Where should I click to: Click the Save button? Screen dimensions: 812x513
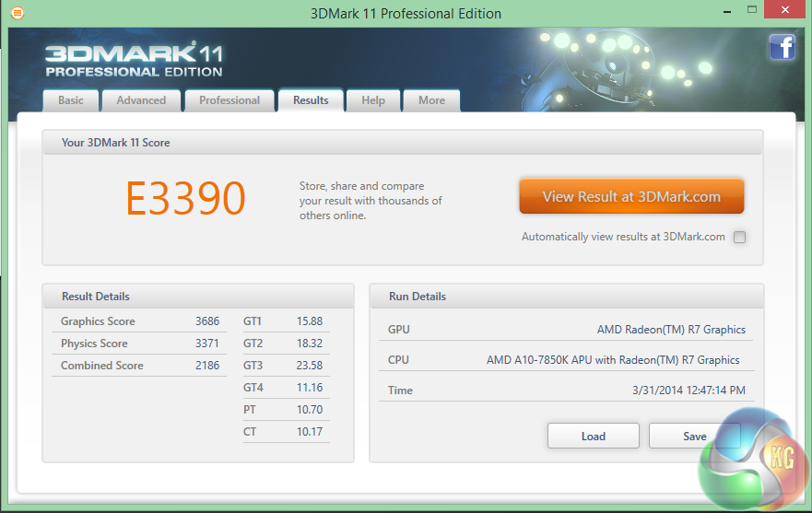click(x=694, y=436)
